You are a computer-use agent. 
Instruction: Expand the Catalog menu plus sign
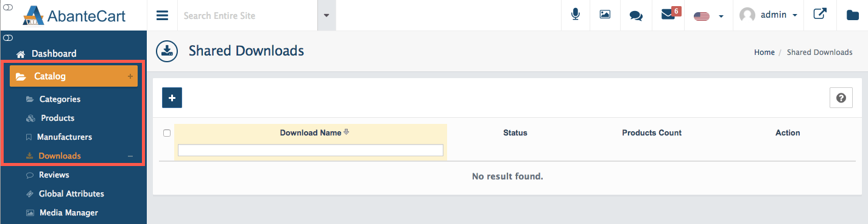(130, 76)
